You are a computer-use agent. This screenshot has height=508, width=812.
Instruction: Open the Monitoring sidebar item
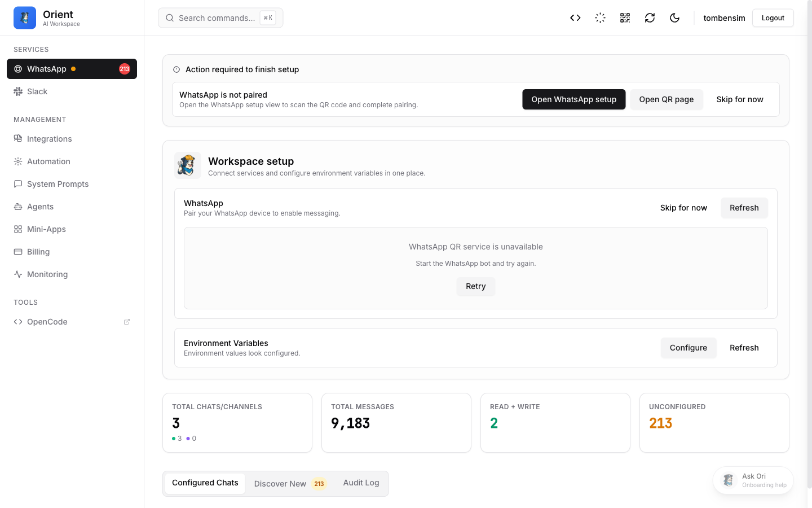[47, 274]
